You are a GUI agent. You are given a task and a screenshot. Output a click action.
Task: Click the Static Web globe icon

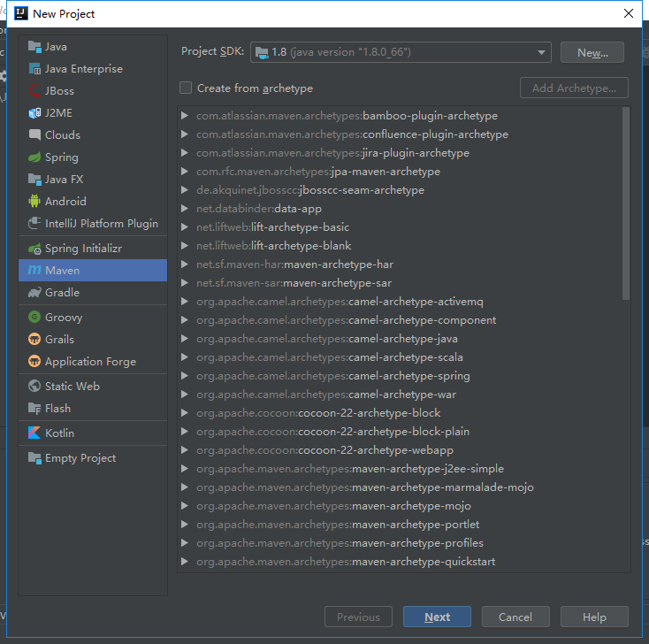[34, 387]
